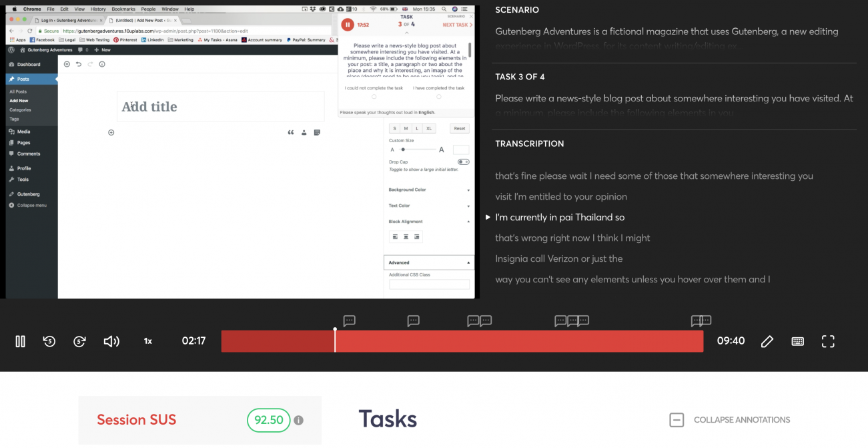868x448 pixels.
Task: Open first annotation comment marker on timeline
Action: point(349,321)
